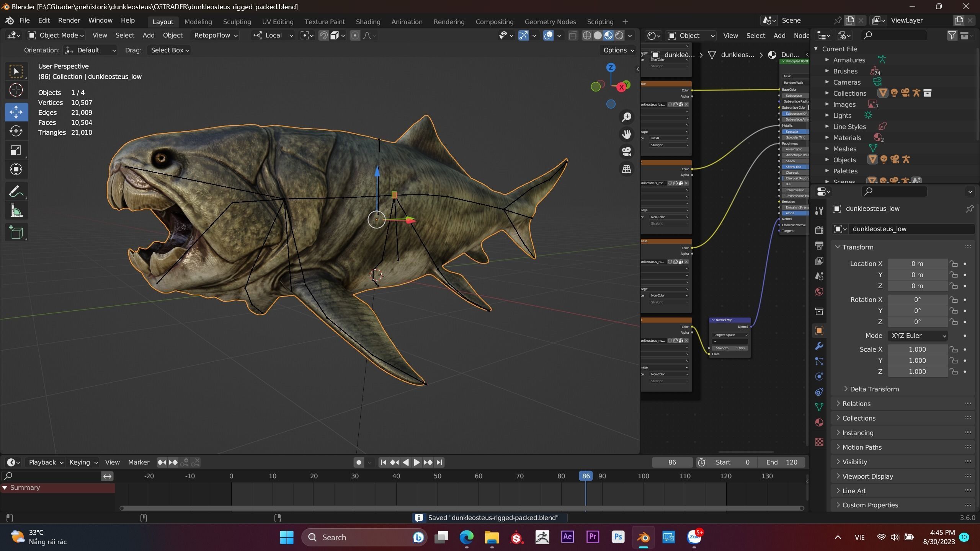This screenshot has width=980, height=551.
Task: Click the Normal Map Strength slider
Action: [x=730, y=348]
